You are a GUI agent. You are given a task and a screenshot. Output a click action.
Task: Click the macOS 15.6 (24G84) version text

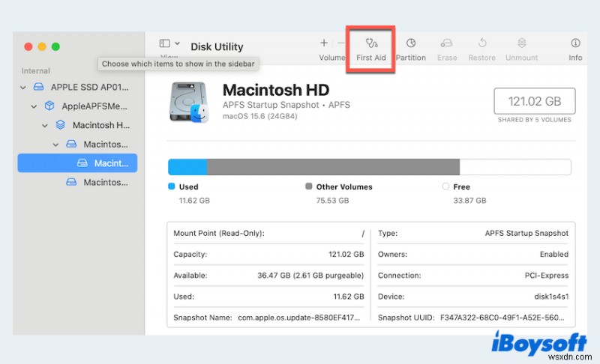pyautogui.click(x=259, y=116)
